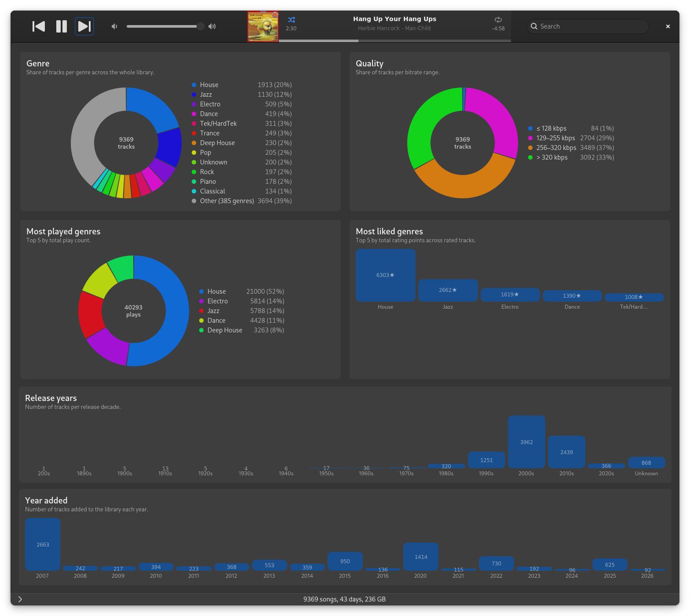This screenshot has height=616, width=690.
Task: Click the Search input field
Action: 588,26
